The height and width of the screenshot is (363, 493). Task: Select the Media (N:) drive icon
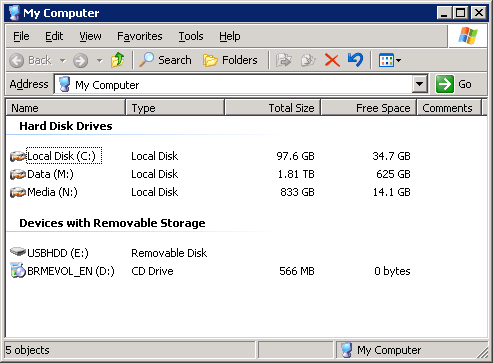click(x=18, y=192)
